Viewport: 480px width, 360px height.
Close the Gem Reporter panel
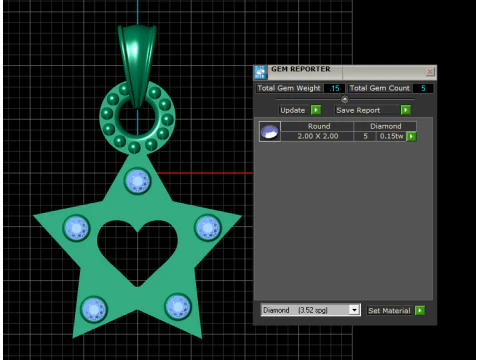(x=430, y=72)
